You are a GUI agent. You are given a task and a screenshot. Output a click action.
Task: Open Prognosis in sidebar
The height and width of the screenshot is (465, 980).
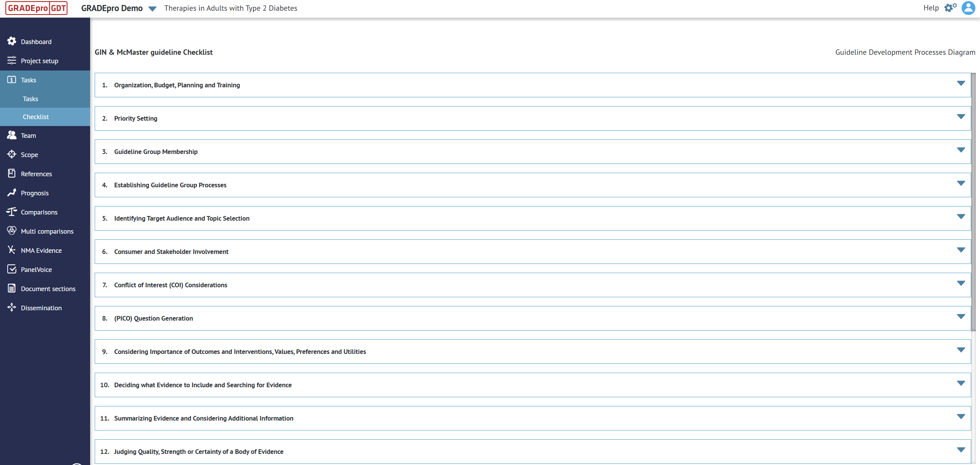[35, 193]
